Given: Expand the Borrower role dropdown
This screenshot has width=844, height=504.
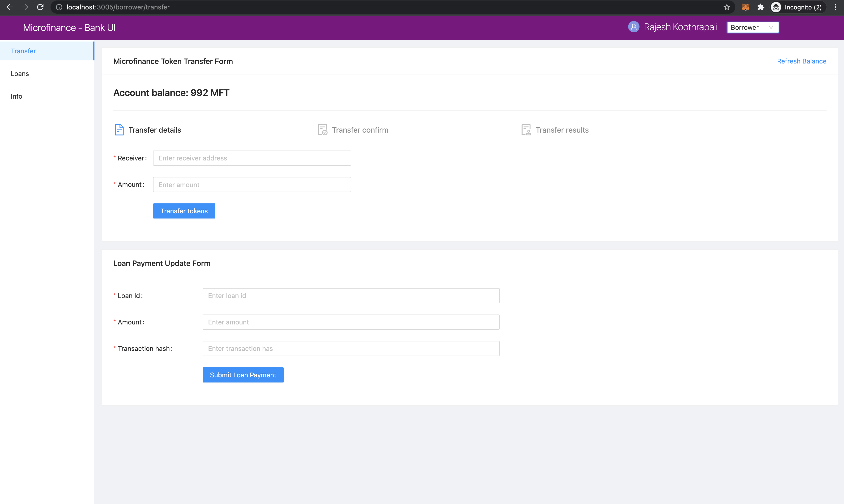Looking at the screenshot, I should [x=753, y=28].
